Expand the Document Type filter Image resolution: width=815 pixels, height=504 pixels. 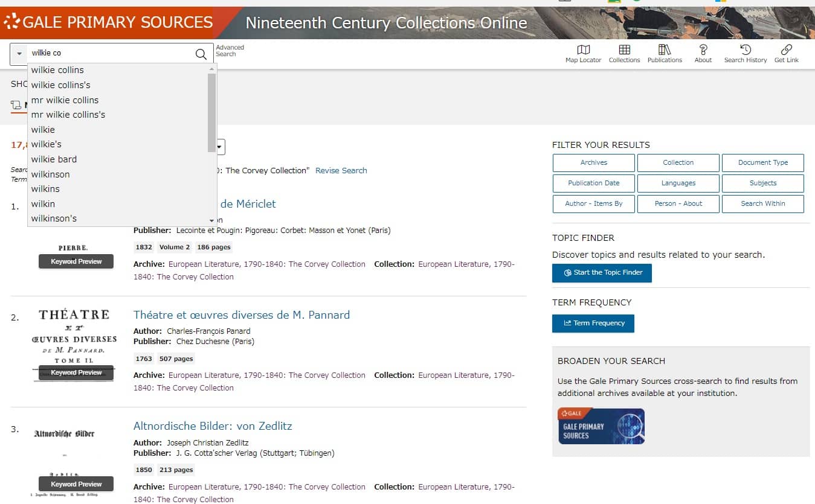[x=762, y=163]
